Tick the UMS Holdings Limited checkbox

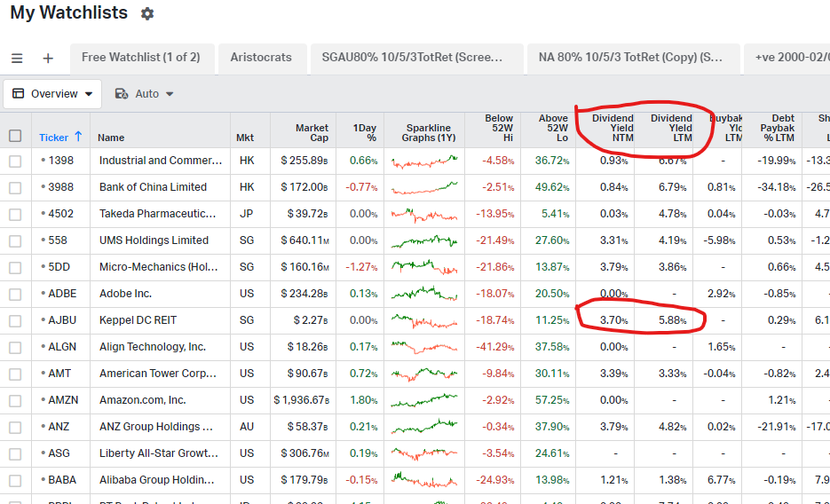15,241
